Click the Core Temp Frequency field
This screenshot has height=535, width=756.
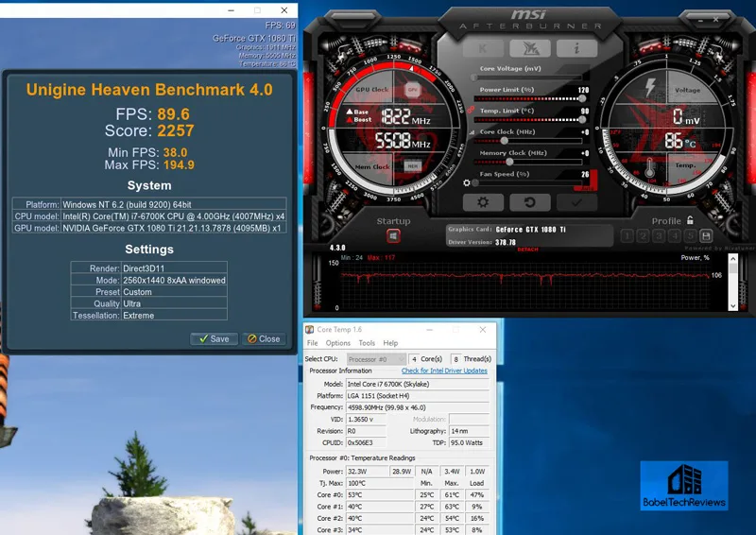tap(418, 407)
